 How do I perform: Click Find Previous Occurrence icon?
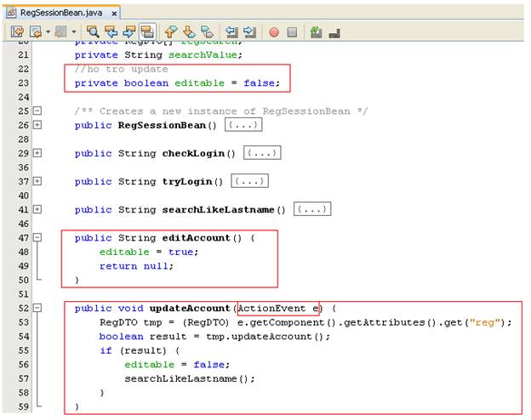[x=111, y=31]
